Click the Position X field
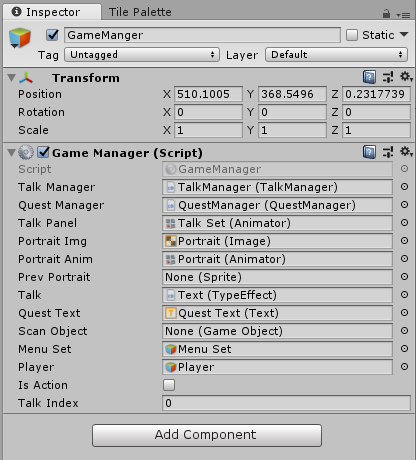Viewport: 416px width, 460px height. [x=208, y=94]
